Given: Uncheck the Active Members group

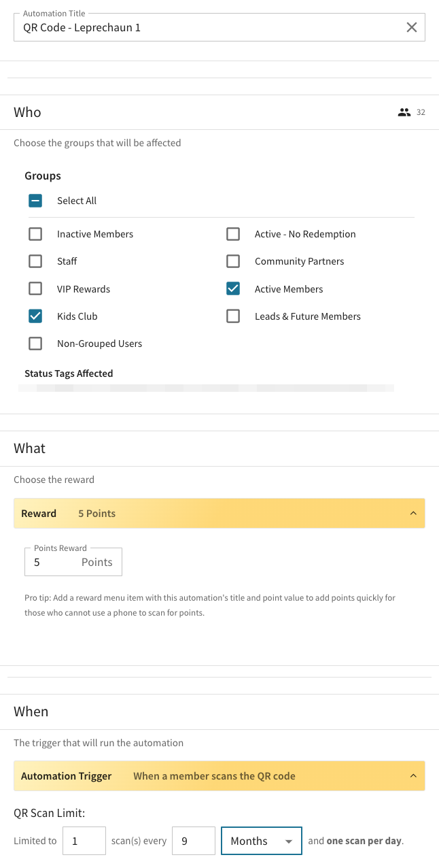Looking at the screenshot, I should pos(233,289).
